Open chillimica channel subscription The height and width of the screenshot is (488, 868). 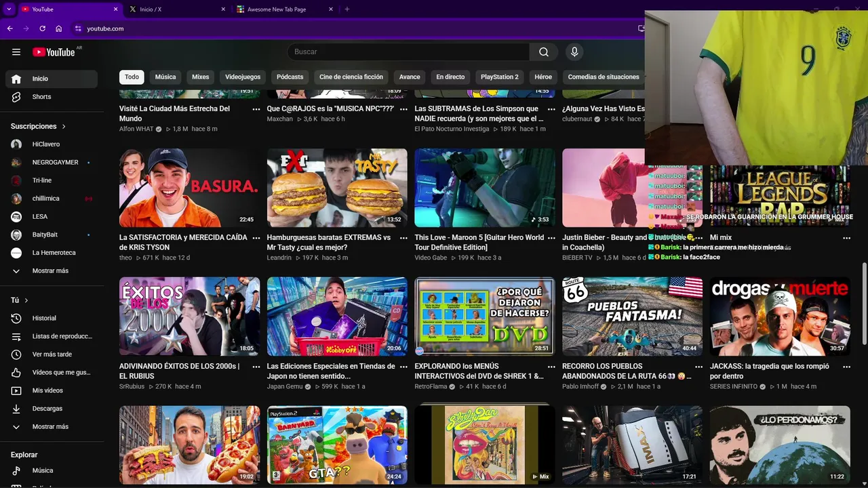pyautogui.click(x=52, y=199)
